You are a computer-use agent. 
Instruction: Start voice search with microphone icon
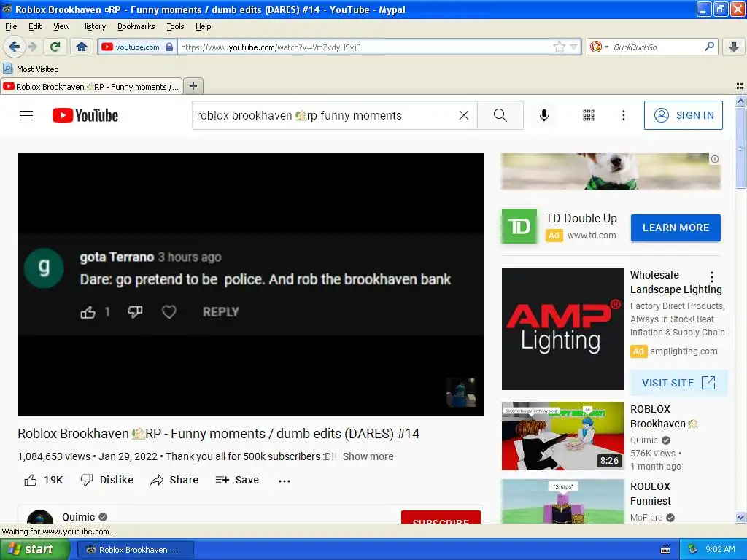point(544,115)
